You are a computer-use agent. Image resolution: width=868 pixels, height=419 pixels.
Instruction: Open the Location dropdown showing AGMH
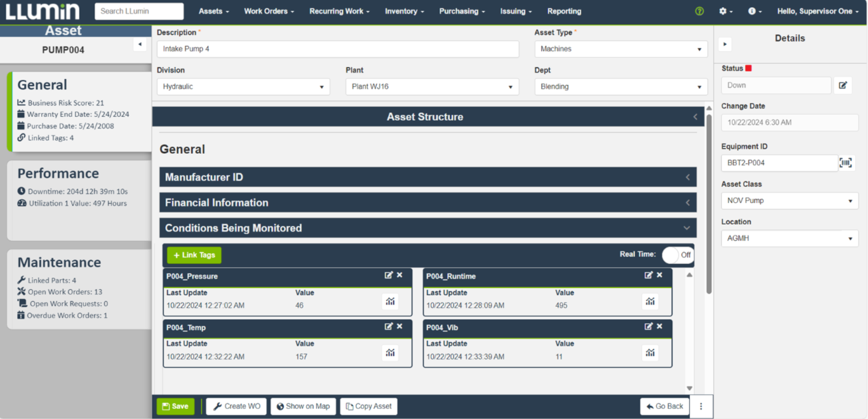[x=789, y=238]
